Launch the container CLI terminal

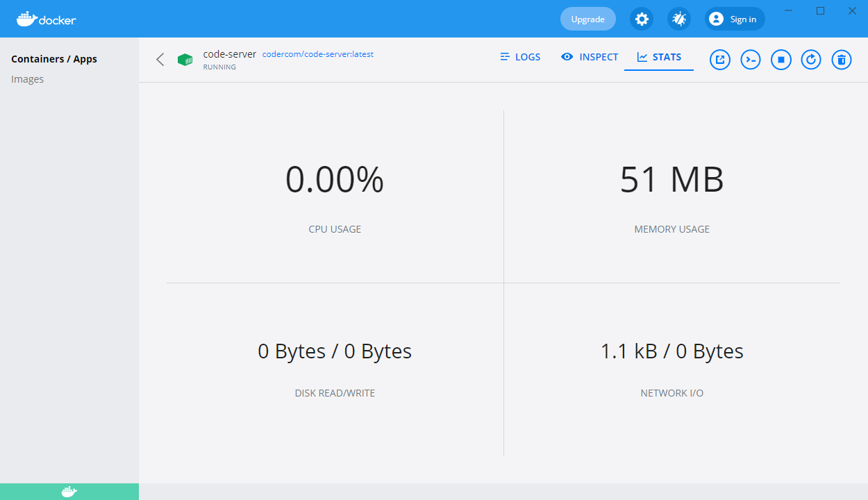(751, 60)
